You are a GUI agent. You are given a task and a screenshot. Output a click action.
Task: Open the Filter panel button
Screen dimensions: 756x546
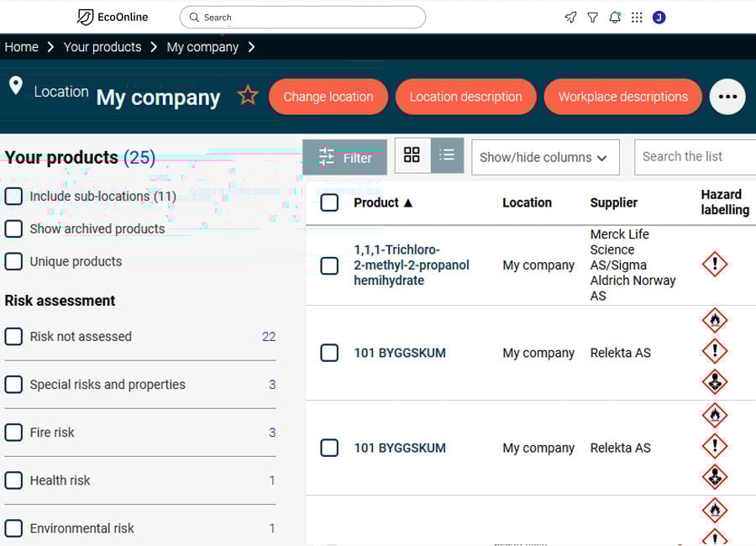344,157
